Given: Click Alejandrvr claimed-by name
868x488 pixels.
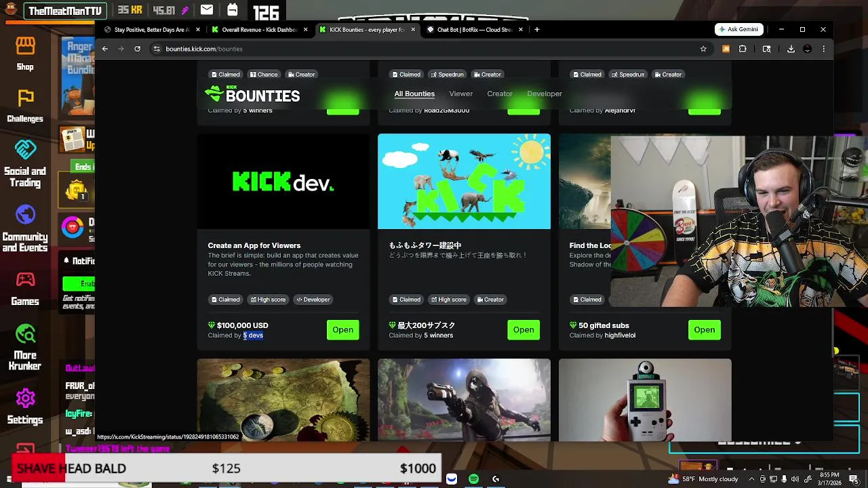Looking at the screenshot, I should (620, 110).
